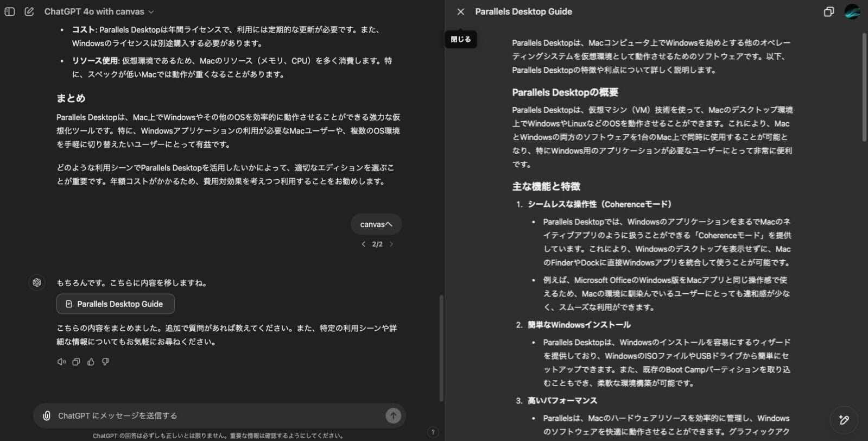Go to the next response version arrow
This screenshot has height=441, width=868.
(391, 244)
